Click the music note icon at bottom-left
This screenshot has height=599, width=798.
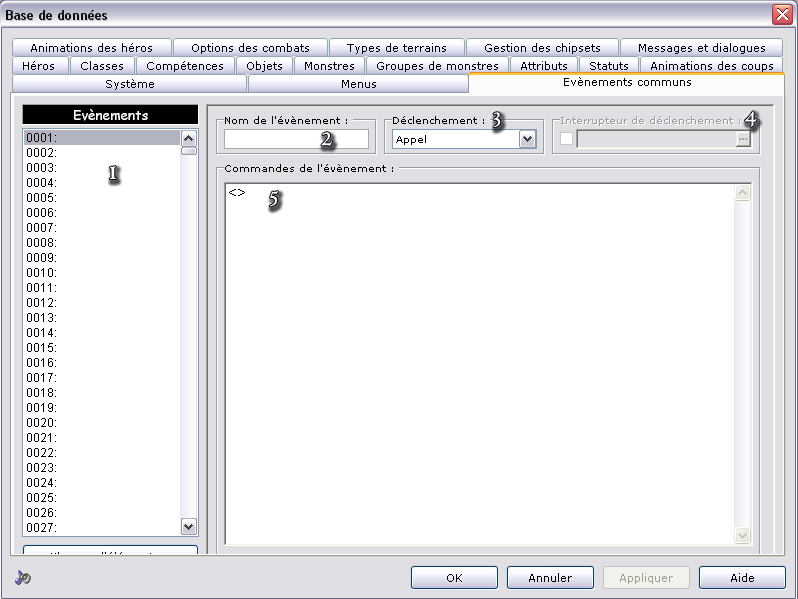tap(23, 577)
